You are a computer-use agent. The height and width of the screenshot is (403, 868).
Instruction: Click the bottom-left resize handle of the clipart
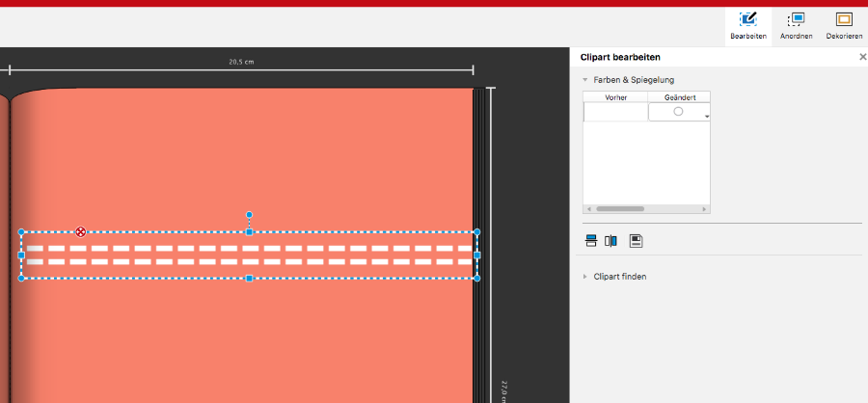point(21,278)
